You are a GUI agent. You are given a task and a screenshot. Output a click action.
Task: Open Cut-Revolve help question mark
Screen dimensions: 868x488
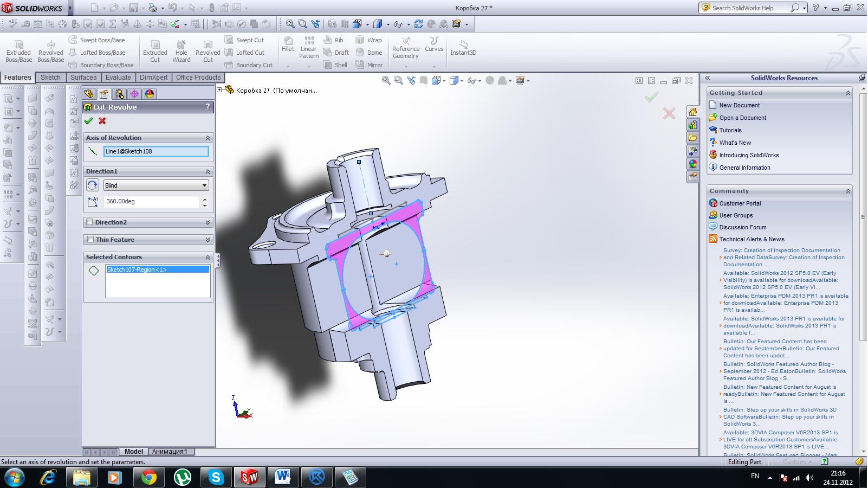(208, 107)
